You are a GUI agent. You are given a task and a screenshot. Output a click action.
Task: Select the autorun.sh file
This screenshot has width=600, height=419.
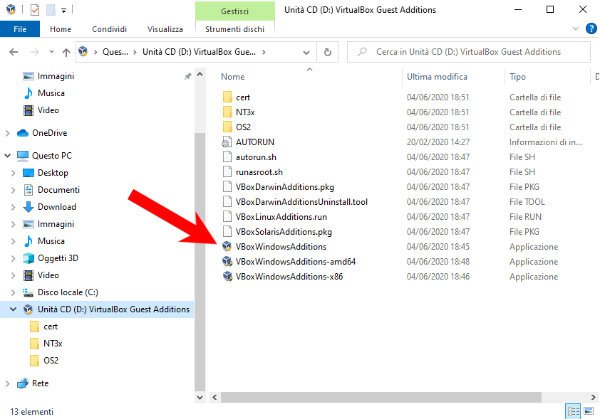click(256, 157)
